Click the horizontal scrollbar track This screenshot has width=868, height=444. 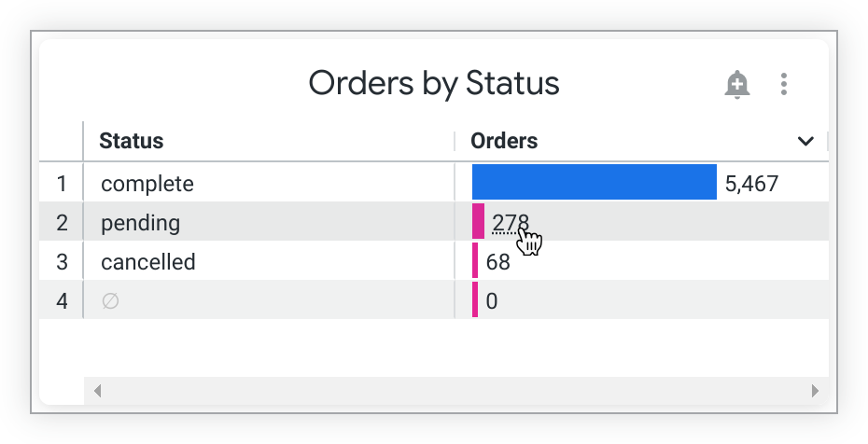pyautogui.click(x=455, y=391)
